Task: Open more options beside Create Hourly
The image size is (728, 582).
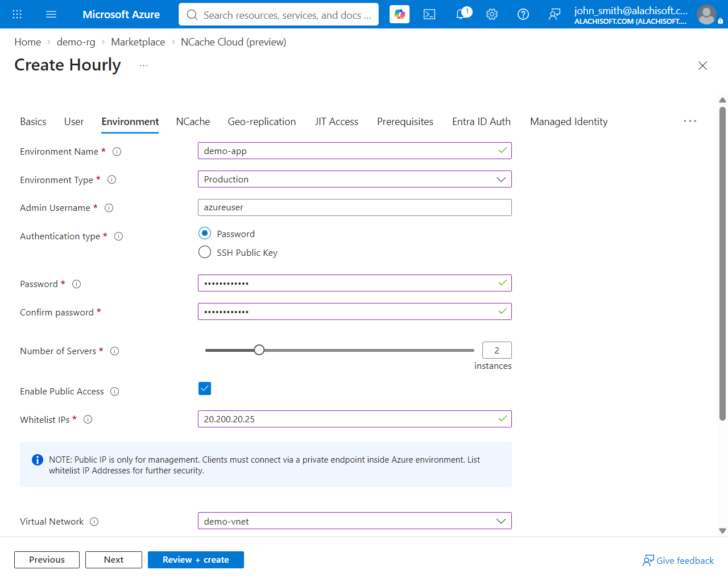Action: click(x=143, y=65)
